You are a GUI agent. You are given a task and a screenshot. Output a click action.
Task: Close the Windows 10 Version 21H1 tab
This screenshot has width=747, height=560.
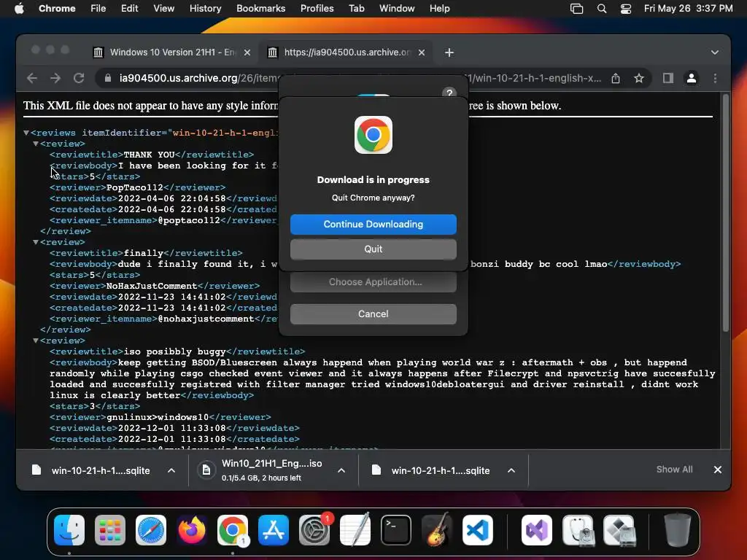(x=247, y=52)
